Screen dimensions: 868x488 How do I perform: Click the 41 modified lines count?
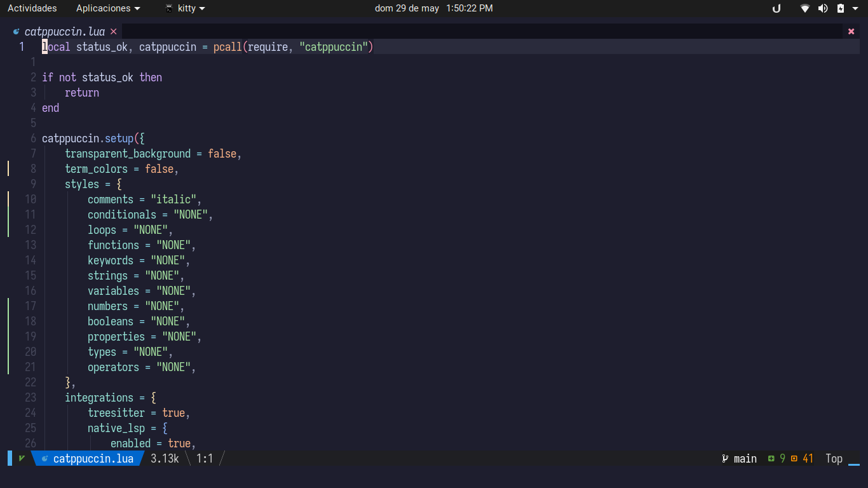click(x=808, y=458)
